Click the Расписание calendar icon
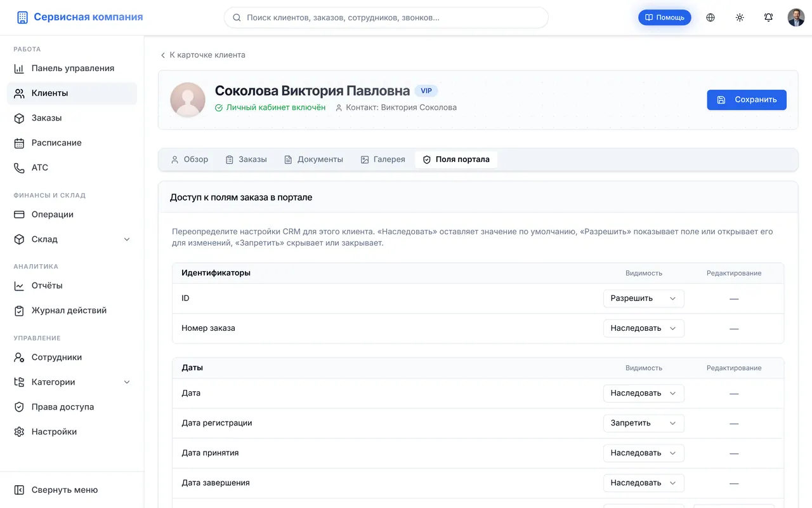Screen dimensions: 812x508 click(x=19, y=142)
